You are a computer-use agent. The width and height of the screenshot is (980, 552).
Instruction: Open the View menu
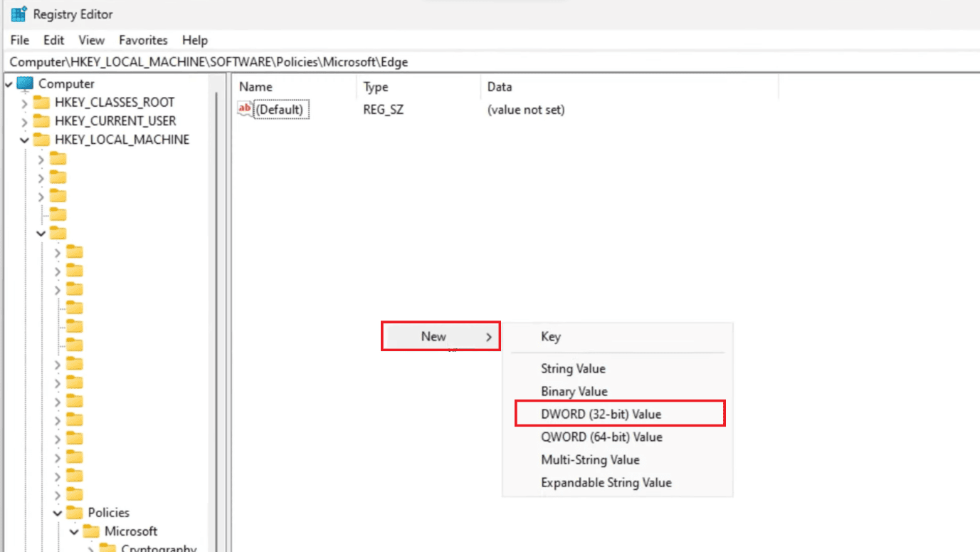[92, 40]
